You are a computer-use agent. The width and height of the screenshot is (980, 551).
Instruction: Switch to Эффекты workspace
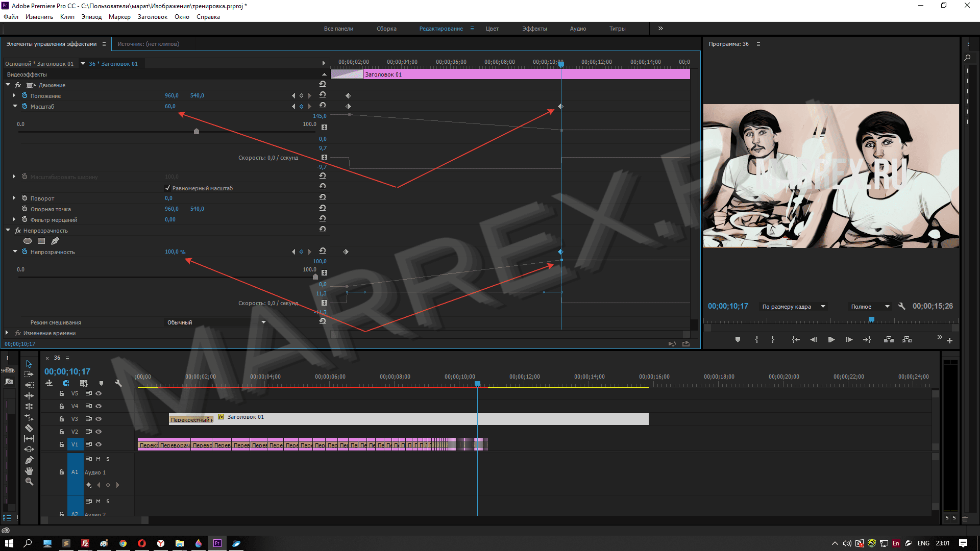tap(534, 29)
